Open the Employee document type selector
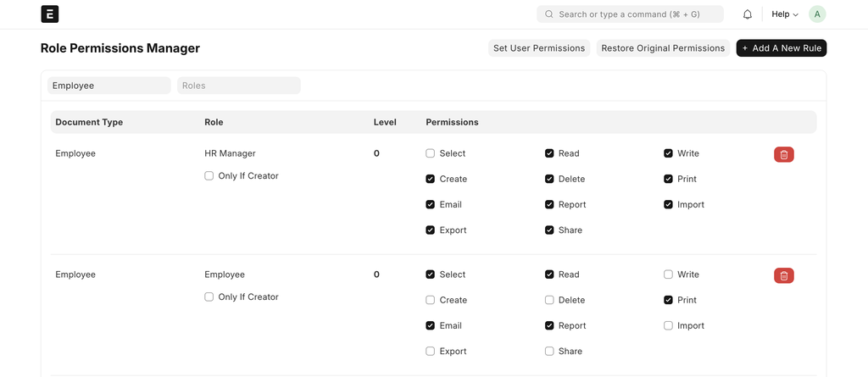This screenshot has width=868, height=377. point(109,86)
